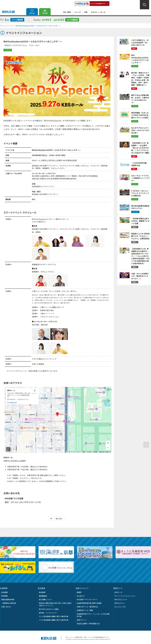151x644 pixels.
Task: Click KBS京都 Online Shop banner
Action: point(56,567)
